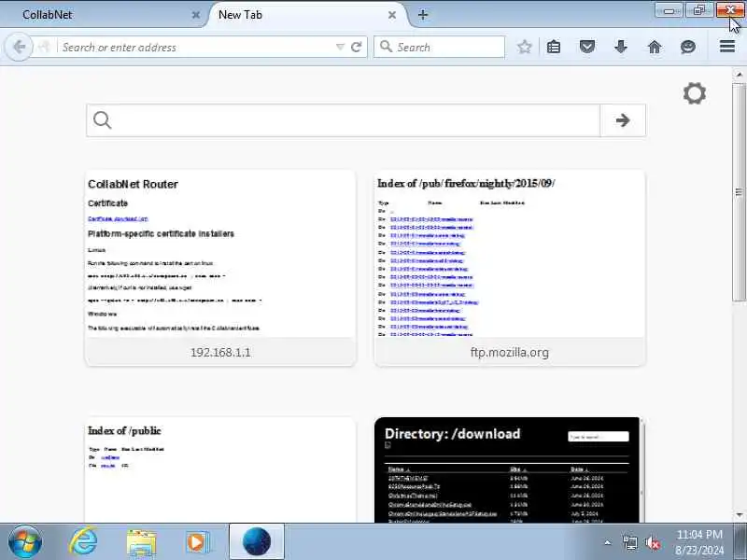Bookmark this page with the star icon
This screenshot has width=747, height=560.
(x=524, y=47)
